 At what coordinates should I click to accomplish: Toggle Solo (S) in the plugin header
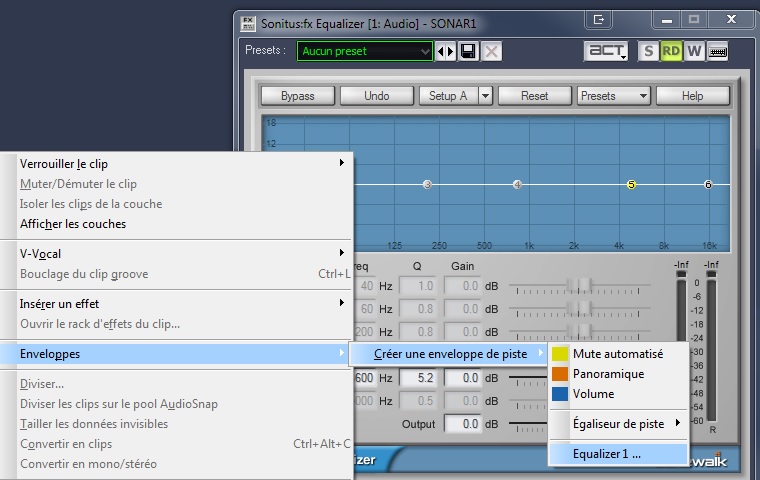pyautogui.click(x=648, y=51)
